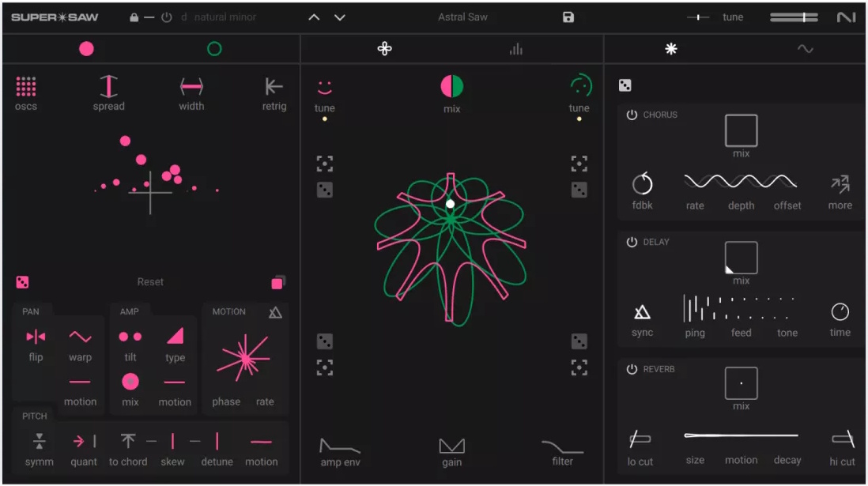868x486 pixels.
Task: Adjust the master volume slider top right
Action: point(794,17)
